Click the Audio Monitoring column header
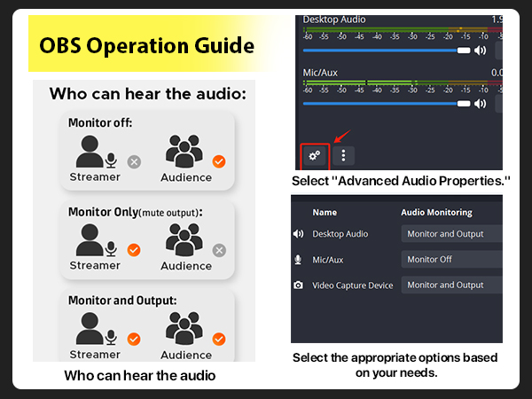This screenshot has height=399, width=532. (436, 212)
